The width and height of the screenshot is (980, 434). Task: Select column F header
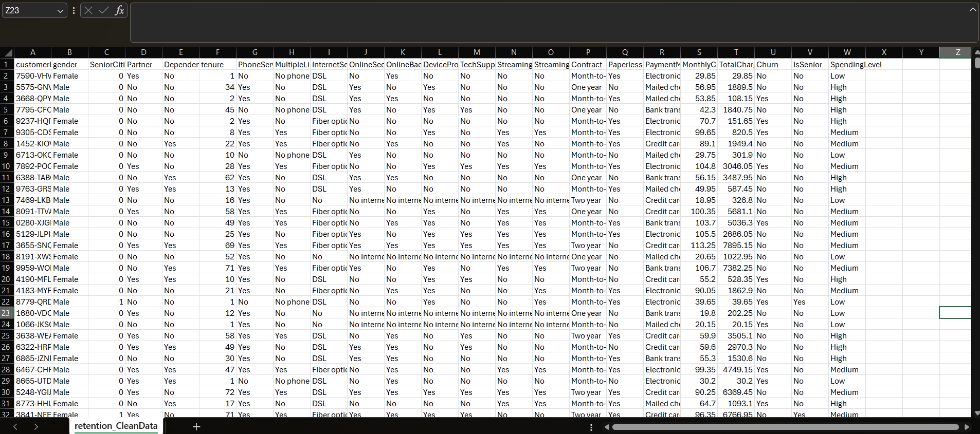[x=218, y=52]
